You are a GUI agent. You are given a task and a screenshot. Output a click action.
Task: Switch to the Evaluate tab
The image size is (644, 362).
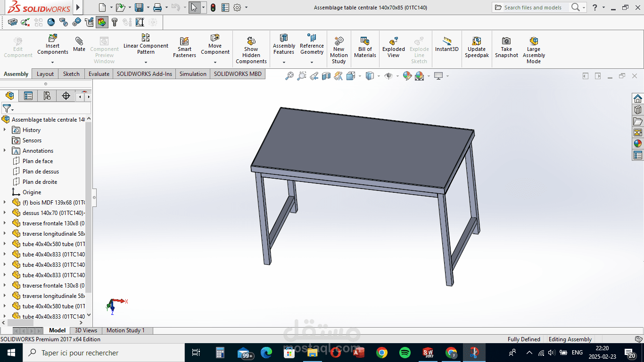point(99,74)
